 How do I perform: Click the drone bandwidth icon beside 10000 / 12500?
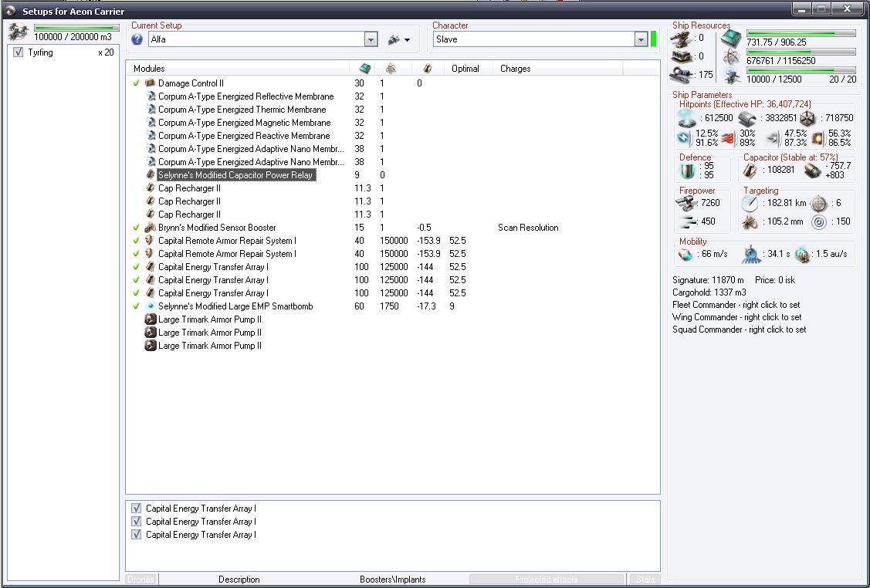(x=731, y=75)
